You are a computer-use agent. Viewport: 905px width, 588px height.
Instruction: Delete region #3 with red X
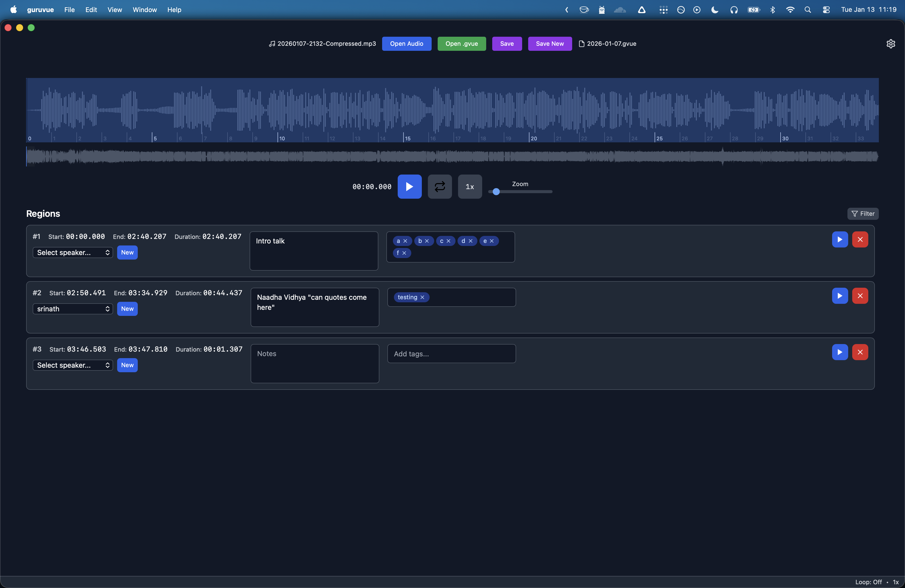point(861,352)
